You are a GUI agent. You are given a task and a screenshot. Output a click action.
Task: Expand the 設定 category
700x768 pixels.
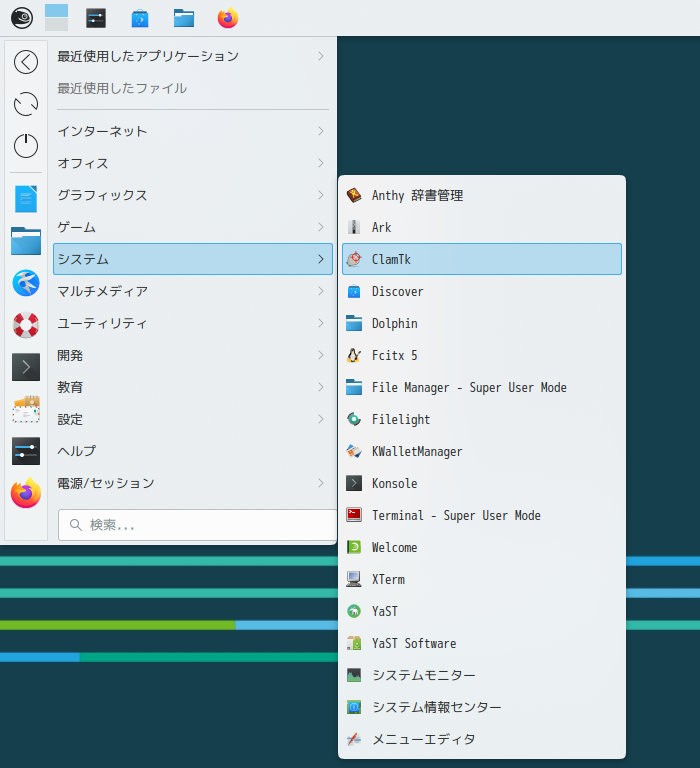pyautogui.click(x=193, y=419)
